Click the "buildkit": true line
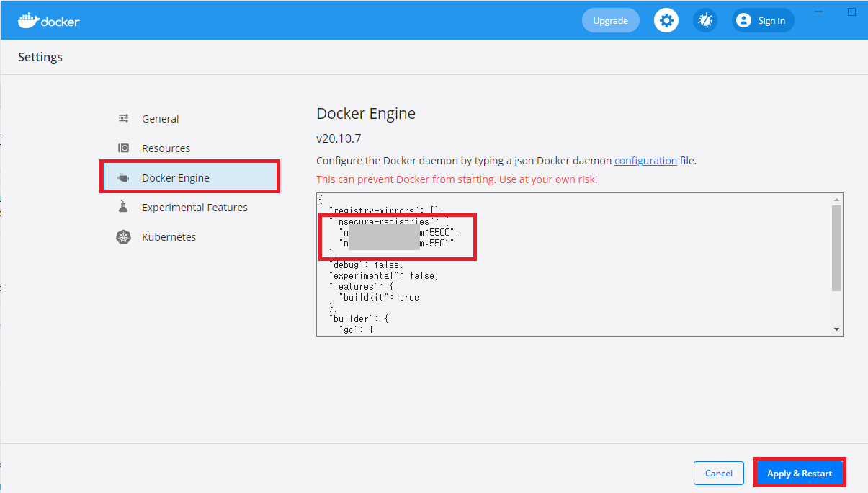Image resolution: width=868 pixels, height=493 pixels. (379, 297)
